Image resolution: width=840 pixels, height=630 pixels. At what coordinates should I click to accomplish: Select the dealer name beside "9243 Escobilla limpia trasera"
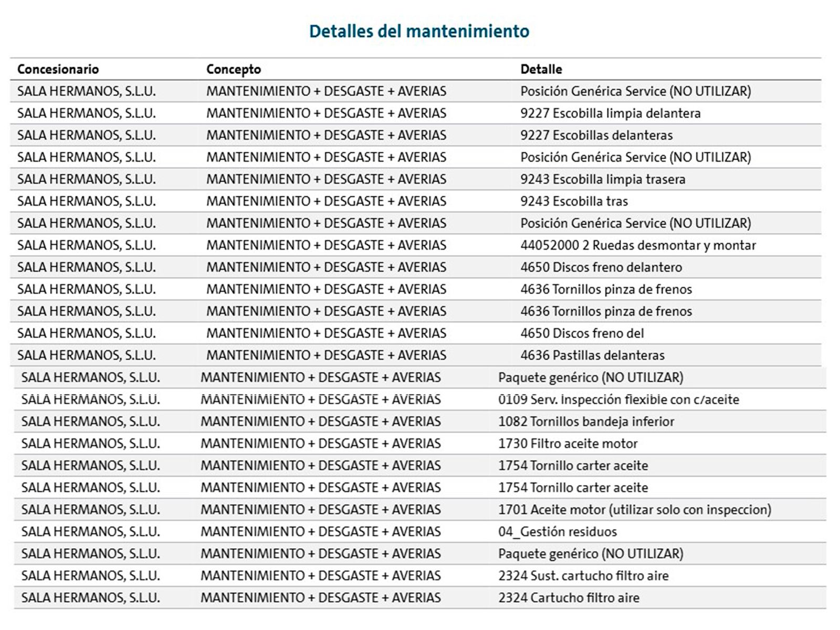point(87,180)
